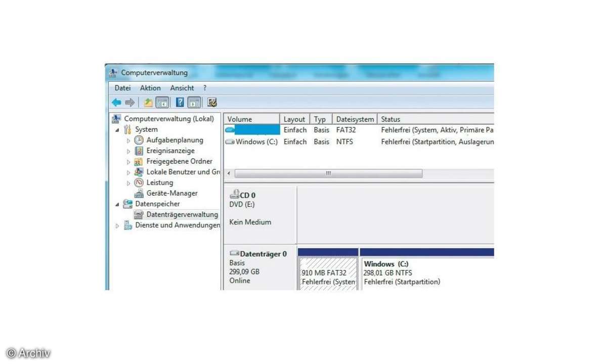Open Help via the blue question mark icon
The width and height of the screenshot is (607, 364).
coord(180,103)
